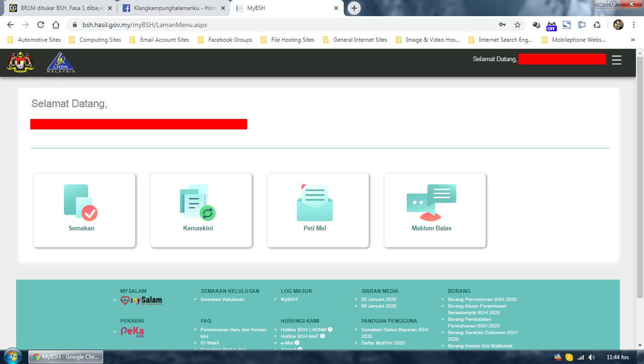Open Automotive Sites bookmark folder
The image size is (644, 364).
point(34,40)
